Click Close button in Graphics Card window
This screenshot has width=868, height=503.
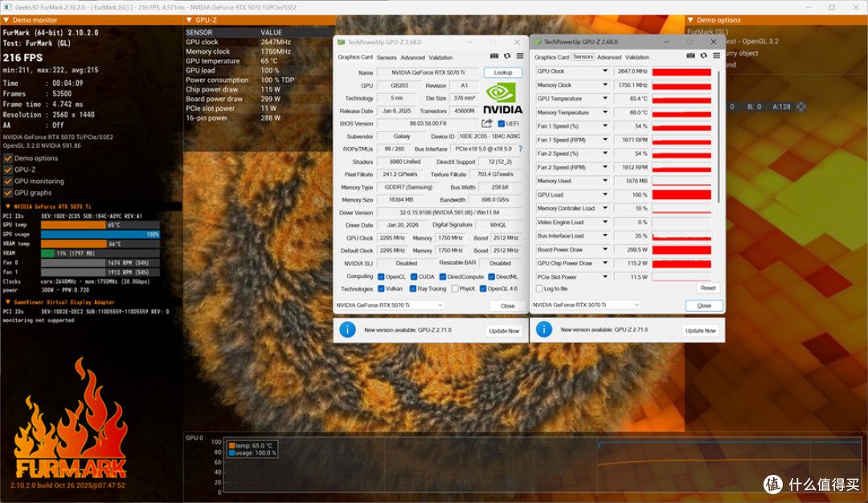508,305
